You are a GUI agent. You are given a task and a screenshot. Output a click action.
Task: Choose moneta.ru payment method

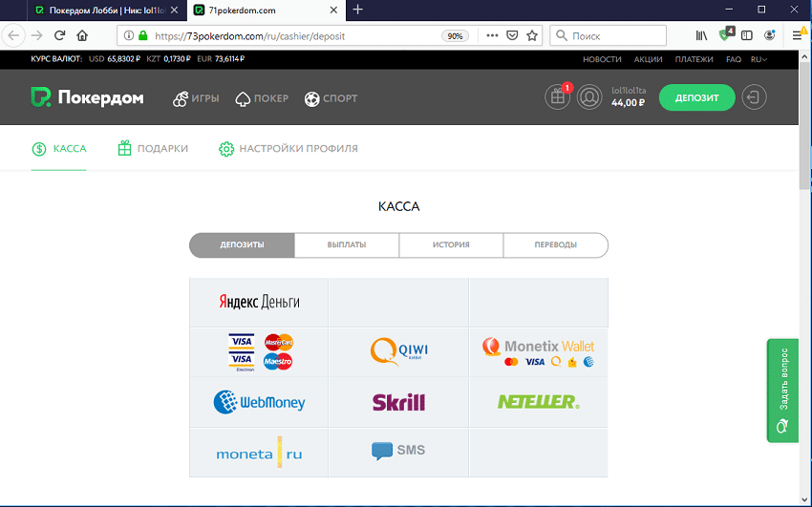[x=259, y=453]
